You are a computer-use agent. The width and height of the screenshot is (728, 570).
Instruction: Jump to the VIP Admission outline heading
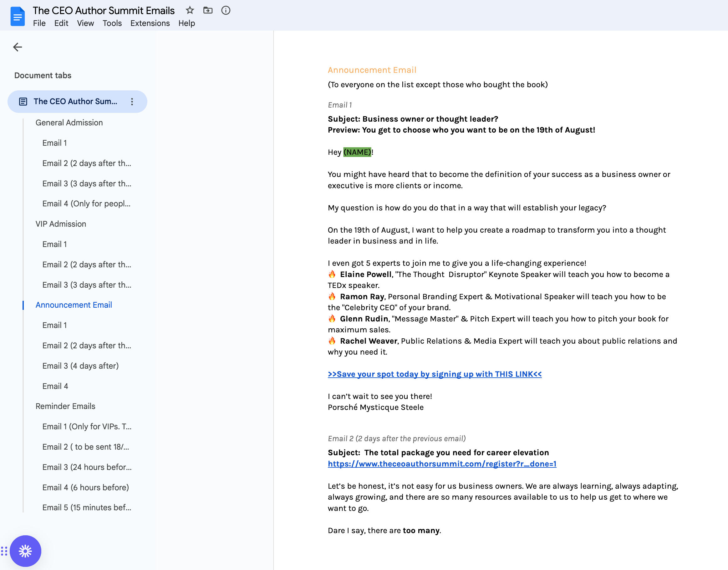[x=61, y=224]
